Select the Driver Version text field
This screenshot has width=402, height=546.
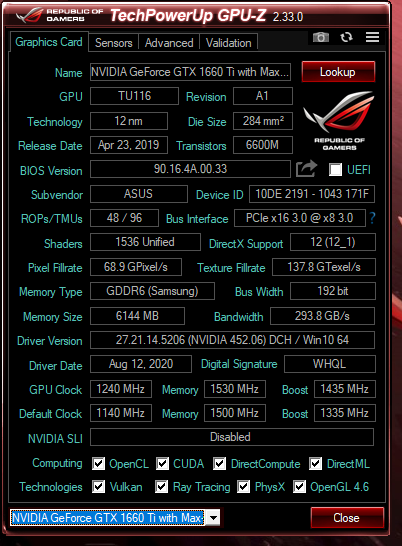pyautogui.click(x=232, y=340)
